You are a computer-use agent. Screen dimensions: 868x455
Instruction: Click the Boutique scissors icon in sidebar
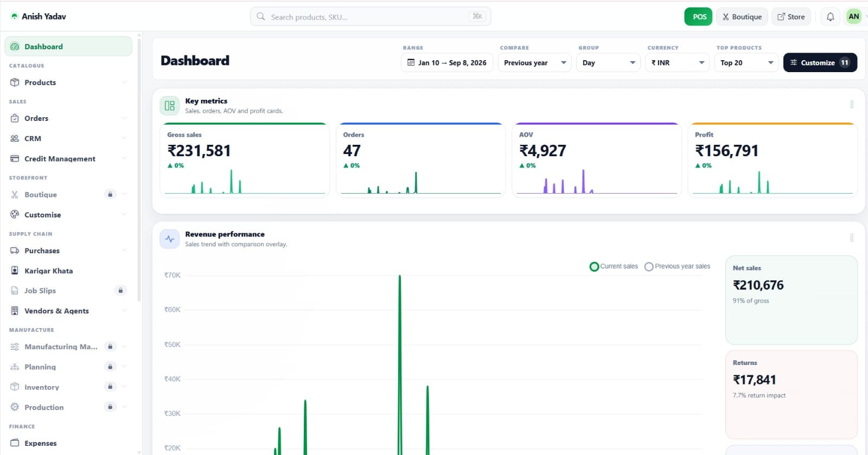pyautogui.click(x=15, y=195)
